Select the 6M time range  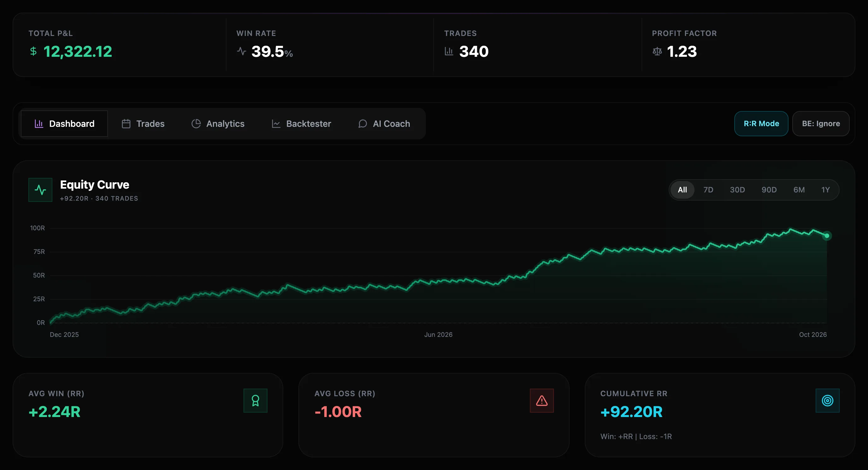pos(799,190)
